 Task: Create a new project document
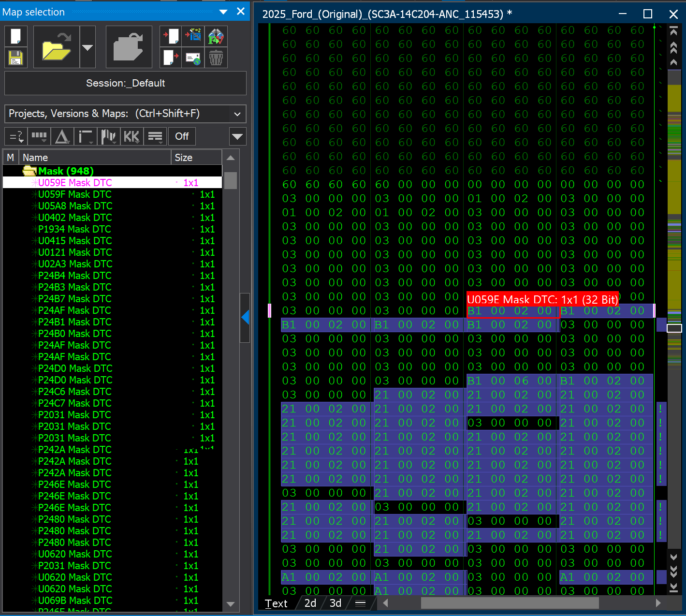[x=15, y=35]
